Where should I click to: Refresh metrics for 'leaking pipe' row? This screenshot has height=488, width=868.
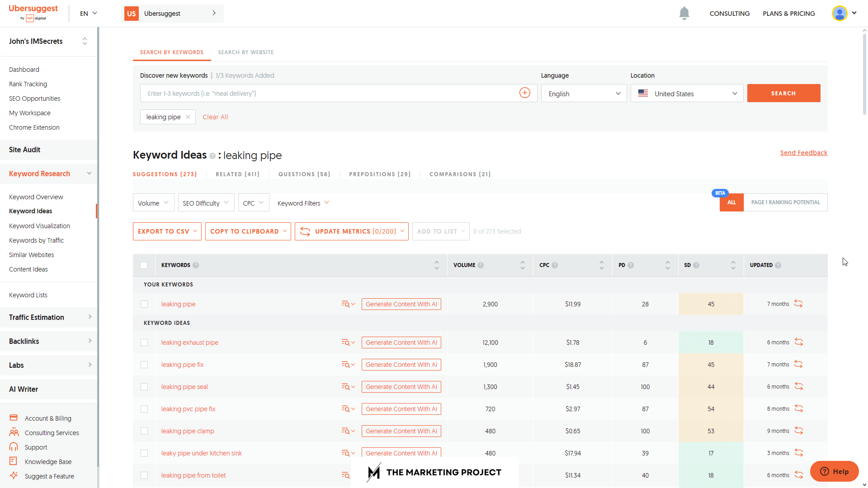798,304
